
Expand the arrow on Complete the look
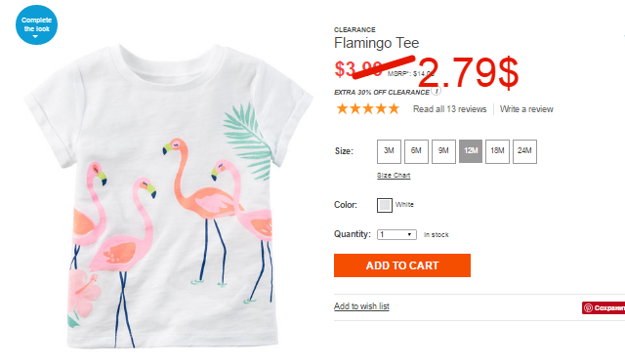(x=35, y=37)
